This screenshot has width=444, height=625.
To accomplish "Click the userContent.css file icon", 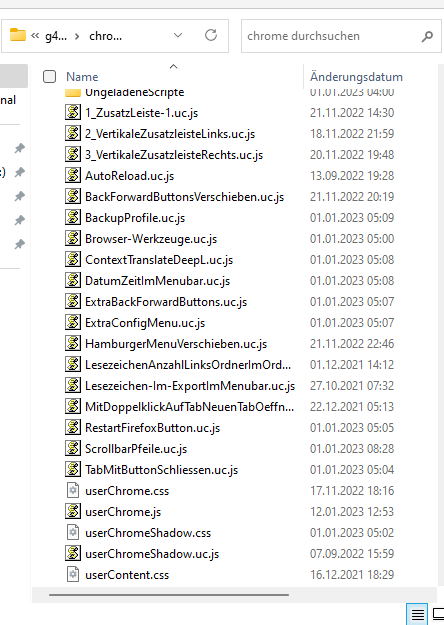I will [x=73, y=574].
